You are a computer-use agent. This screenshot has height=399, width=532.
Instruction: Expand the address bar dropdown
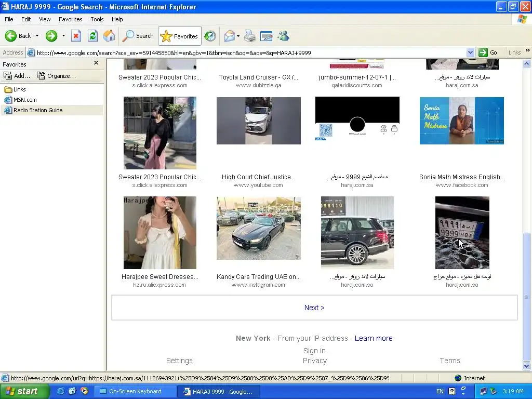click(470, 52)
